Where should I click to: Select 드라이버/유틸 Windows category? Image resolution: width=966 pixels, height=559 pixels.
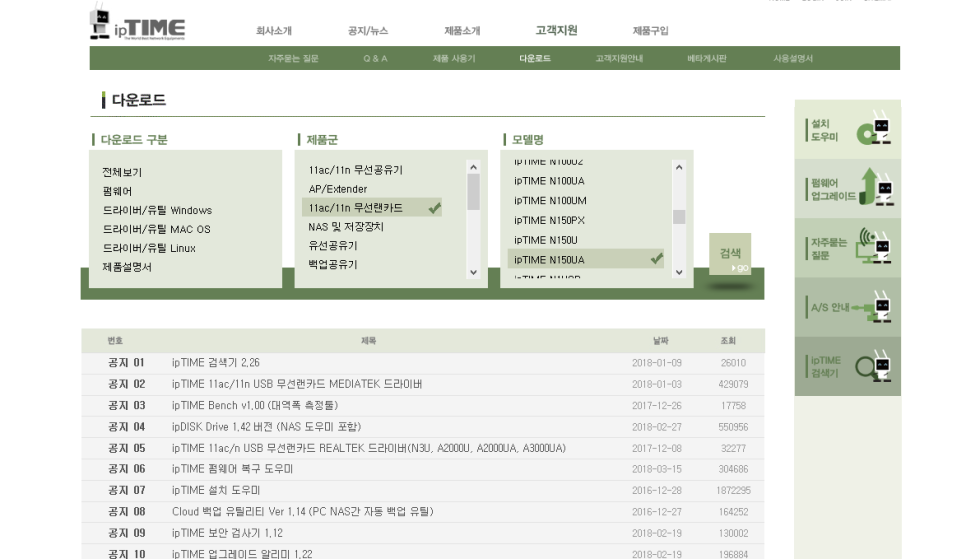(157, 210)
